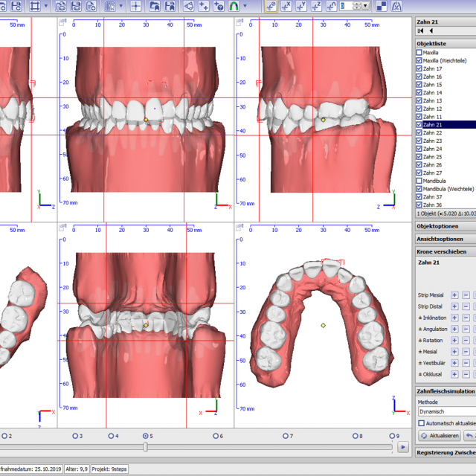The height and width of the screenshot is (476, 476).
Task: Click the Aktualisieren button
Action: point(440,435)
